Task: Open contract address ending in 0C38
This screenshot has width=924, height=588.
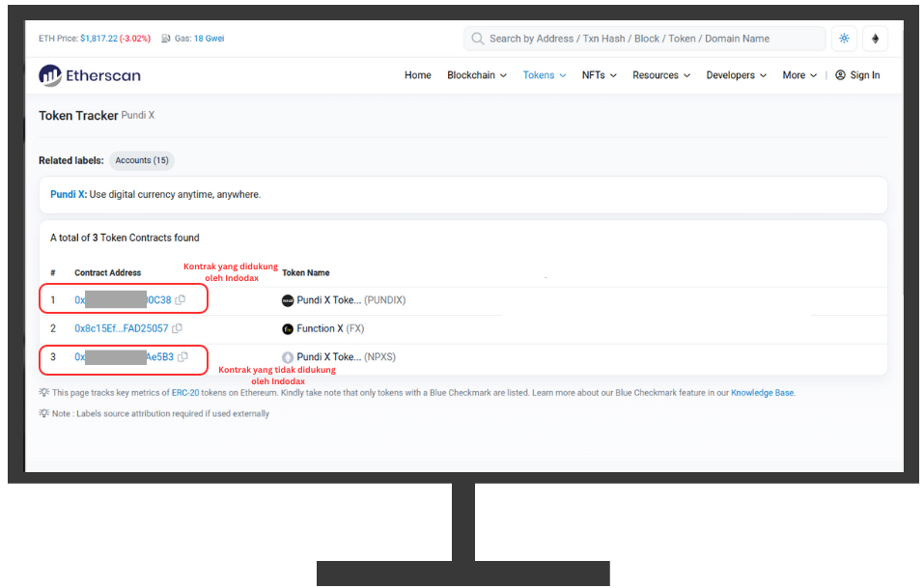Action: (x=123, y=300)
